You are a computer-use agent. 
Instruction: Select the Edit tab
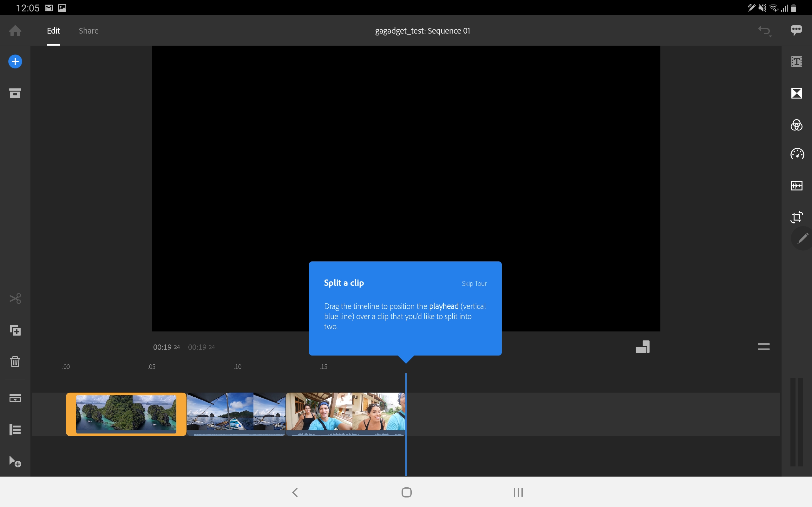point(53,31)
